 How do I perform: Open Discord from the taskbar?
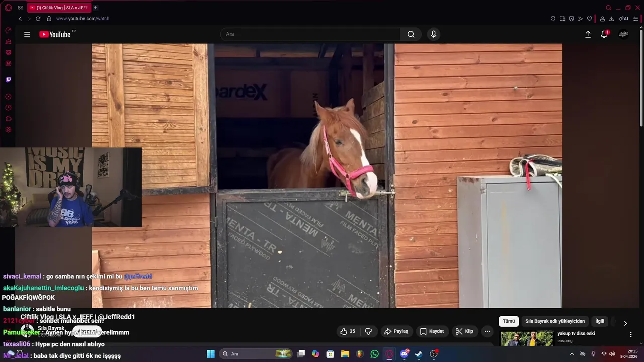(x=404, y=354)
